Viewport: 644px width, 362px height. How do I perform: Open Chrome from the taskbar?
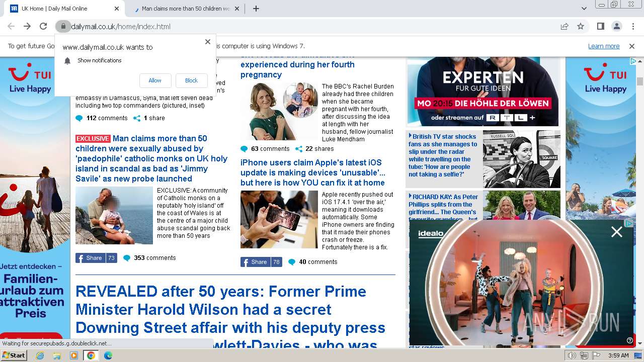[x=91, y=355]
